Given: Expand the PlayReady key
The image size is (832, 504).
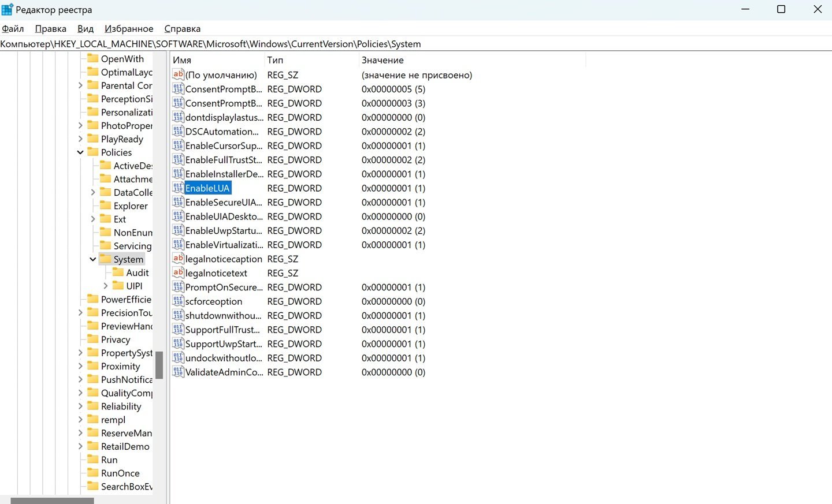Looking at the screenshot, I should click(x=80, y=139).
